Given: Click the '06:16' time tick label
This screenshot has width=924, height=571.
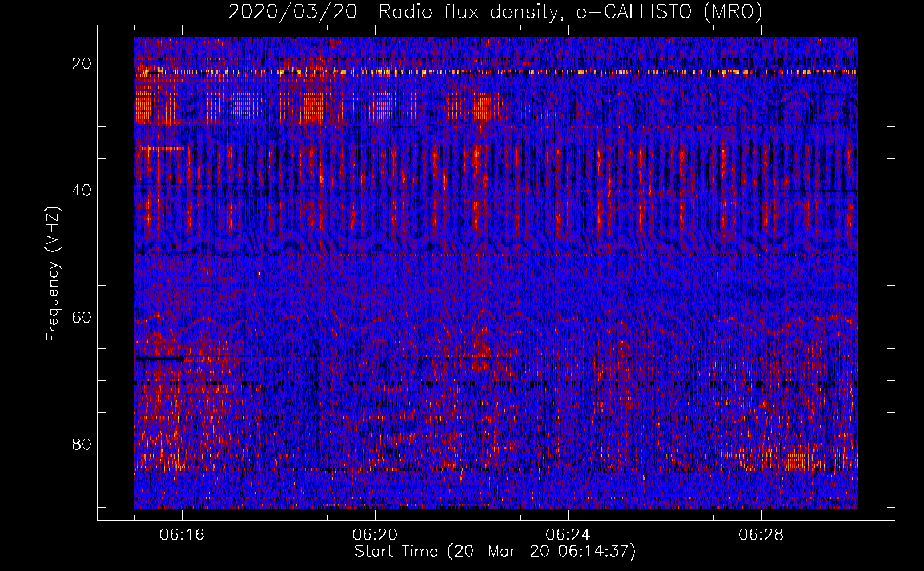Looking at the screenshot, I should pyautogui.click(x=182, y=535).
